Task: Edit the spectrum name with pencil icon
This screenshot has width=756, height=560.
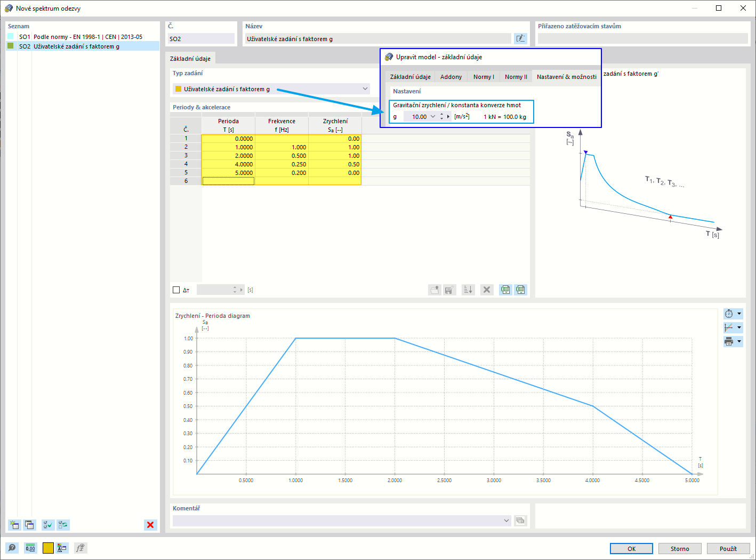Action: tap(520, 38)
